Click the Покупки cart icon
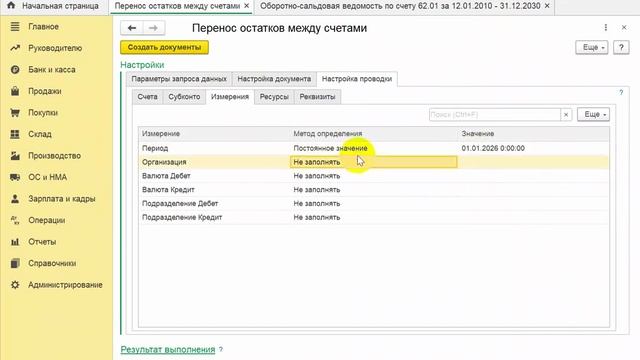The height and width of the screenshot is (360, 640). [15, 113]
